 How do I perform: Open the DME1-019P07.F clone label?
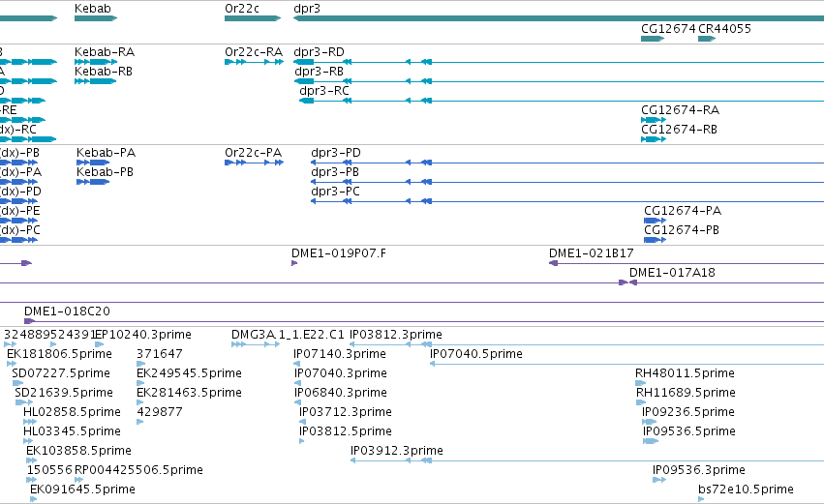pyautogui.click(x=339, y=253)
